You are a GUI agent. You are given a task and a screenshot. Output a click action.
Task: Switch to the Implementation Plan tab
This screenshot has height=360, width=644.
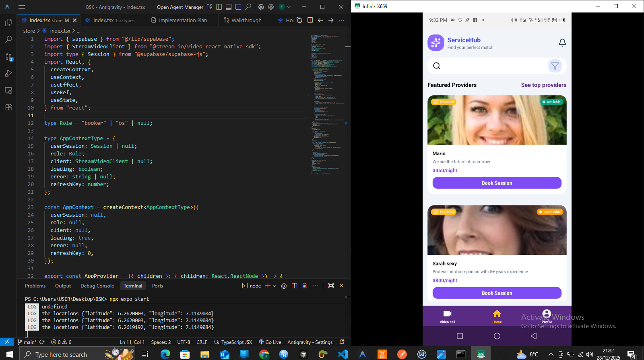pyautogui.click(x=183, y=20)
